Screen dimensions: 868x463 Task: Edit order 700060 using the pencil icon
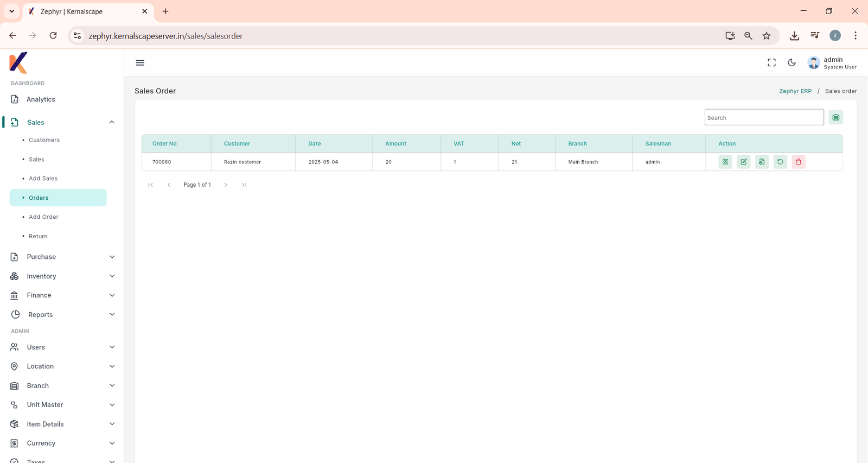click(744, 162)
